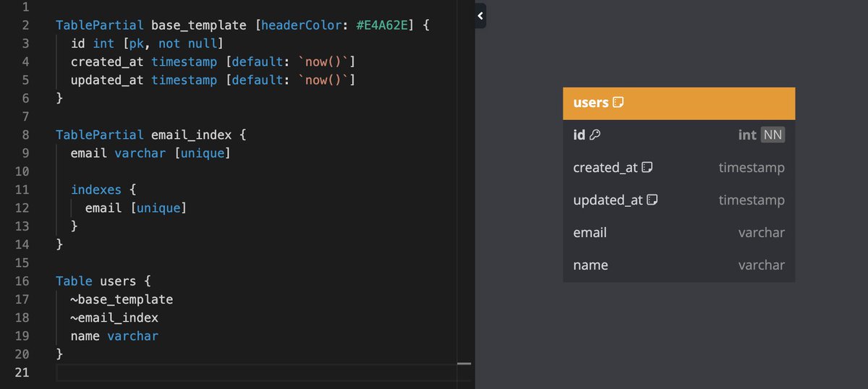Click the 'id int' definition on line 3

tap(93, 43)
